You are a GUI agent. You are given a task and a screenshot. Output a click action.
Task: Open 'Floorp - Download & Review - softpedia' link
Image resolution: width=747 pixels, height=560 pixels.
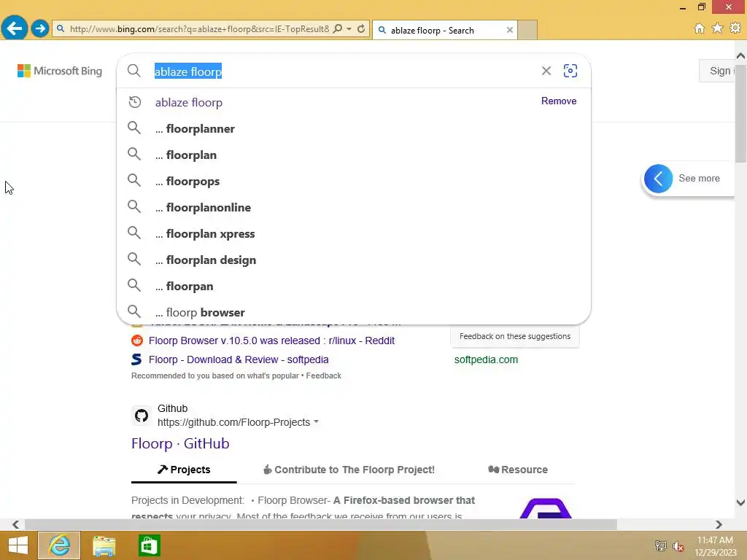(239, 359)
